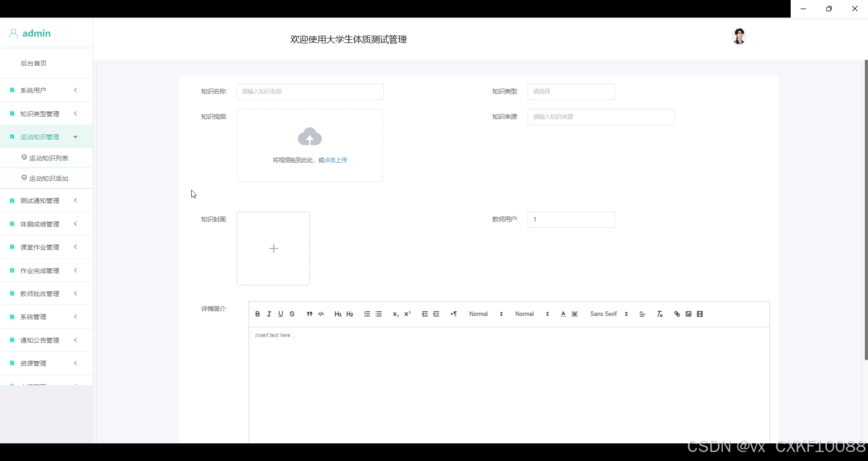Click into the rich text editor area

coord(509,385)
